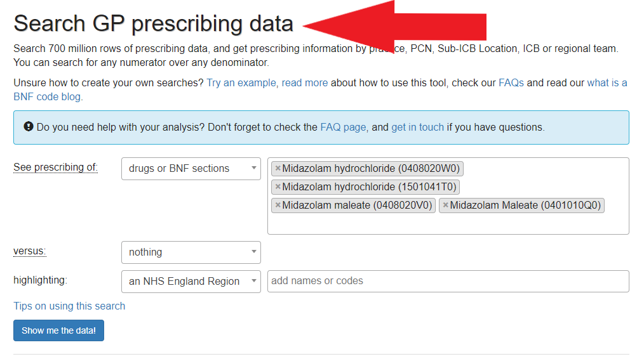The height and width of the screenshot is (359, 644).
Task: Open the 'what is a BNF code blog' link
Action: [x=607, y=83]
